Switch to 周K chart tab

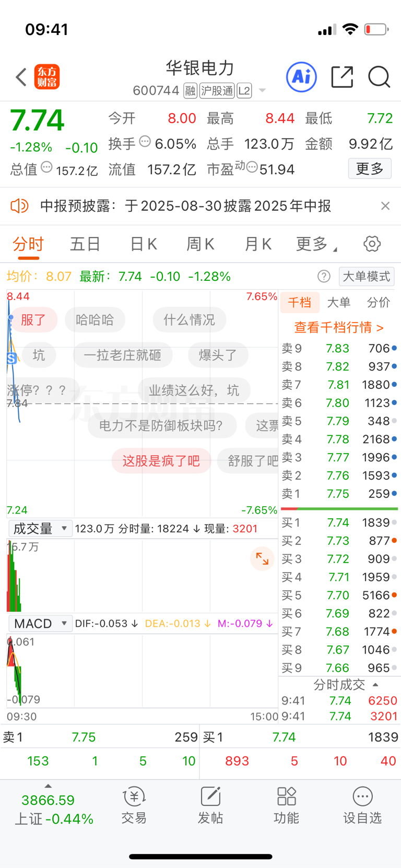click(200, 244)
